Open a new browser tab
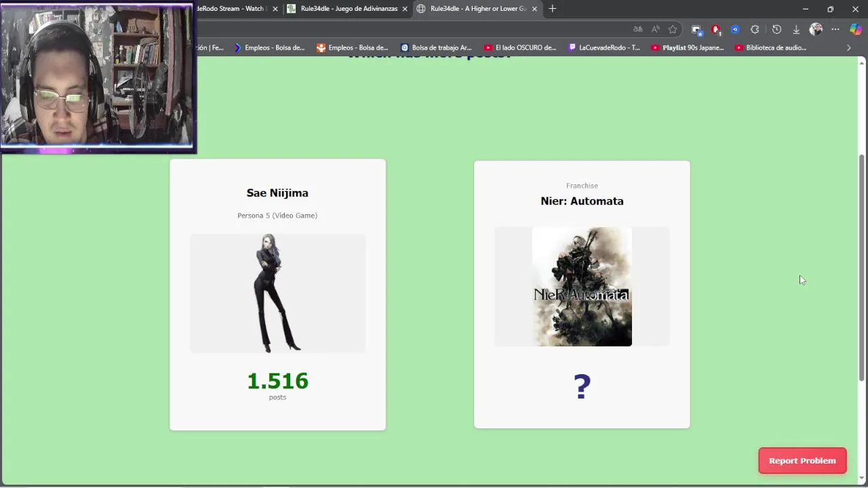This screenshot has width=868, height=488. coord(552,9)
